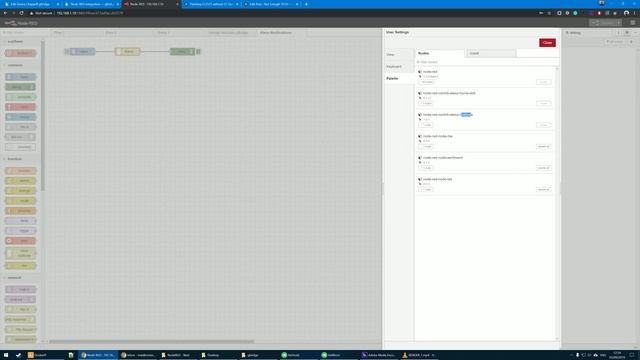Screen dimensions: 640x360
Task: Toggle the green debug node output button
Action: [x=198, y=51]
